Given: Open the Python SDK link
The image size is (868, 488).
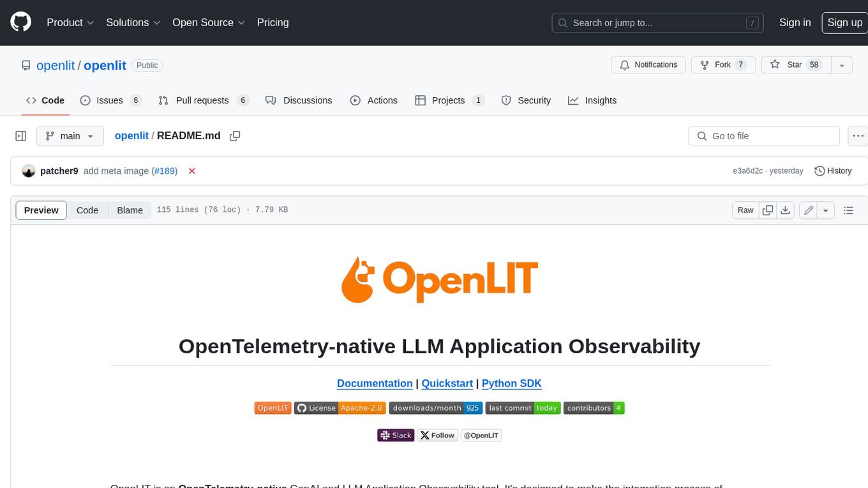Looking at the screenshot, I should pyautogui.click(x=511, y=383).
